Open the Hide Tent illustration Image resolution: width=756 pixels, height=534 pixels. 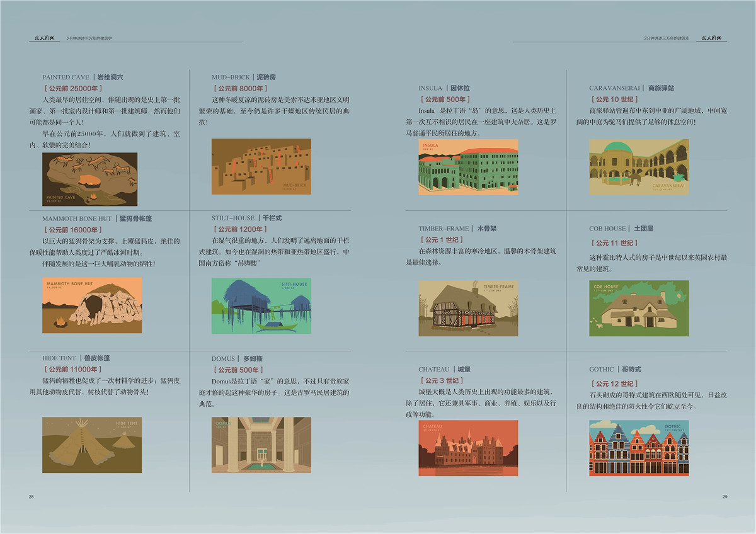[x=92, y=445]
